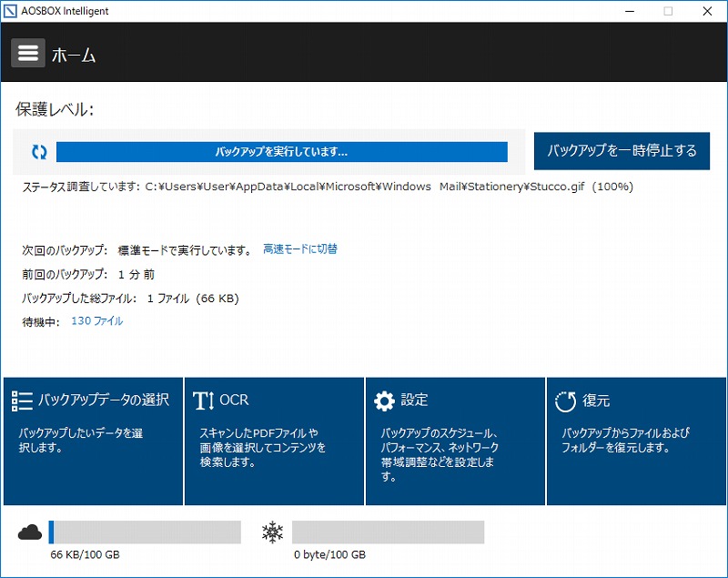This screenshot has height=578, width=728.
Task: Click the 標準モードで実行しています。 text
Action: [185, 250]
